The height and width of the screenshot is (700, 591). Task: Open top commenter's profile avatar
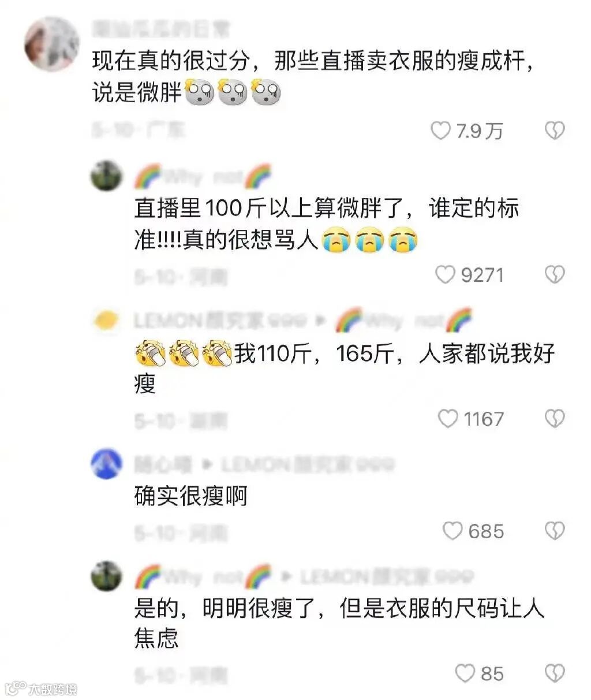coord(51,44)
